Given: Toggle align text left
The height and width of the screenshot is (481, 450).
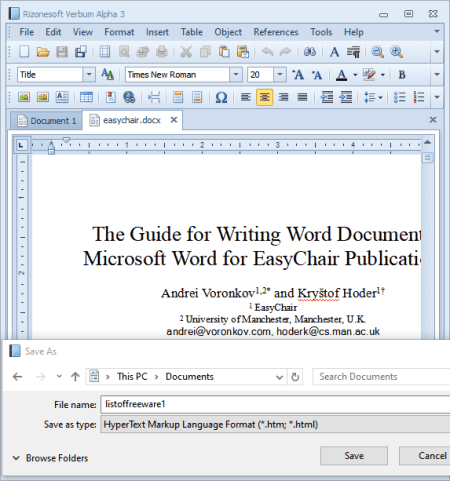Looking at the screenshot, I should click(246, 97).
